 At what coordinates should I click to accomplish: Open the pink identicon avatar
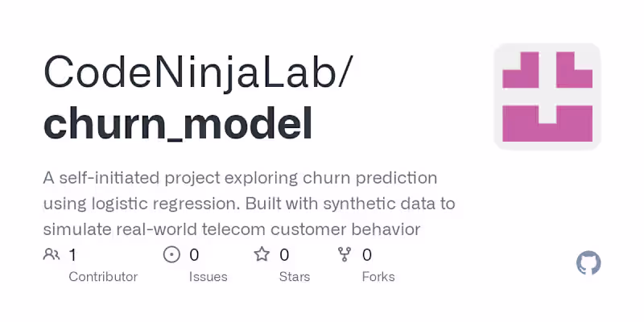547,97
